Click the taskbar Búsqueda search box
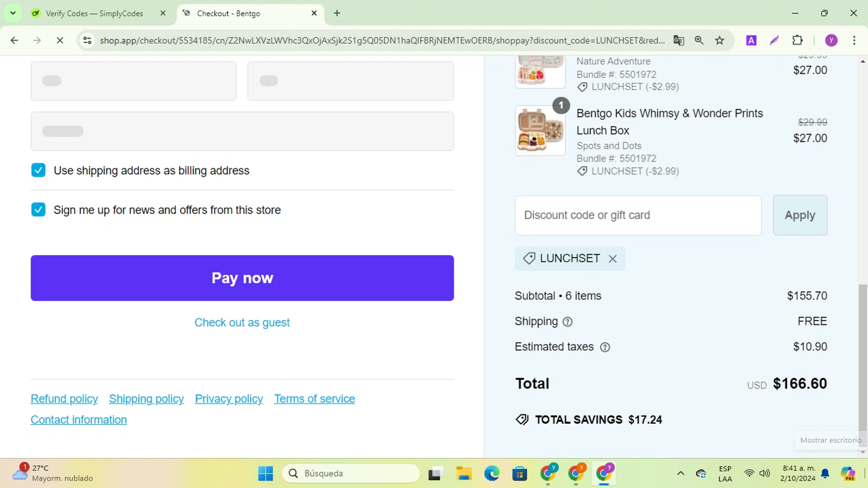The width and height of the screenshot is (868, 488). pos(351,474)
